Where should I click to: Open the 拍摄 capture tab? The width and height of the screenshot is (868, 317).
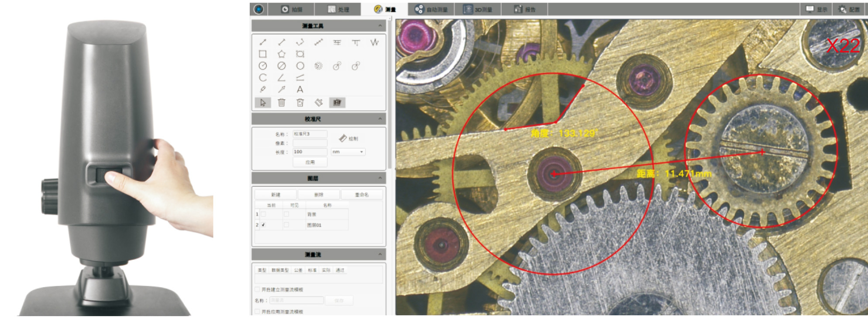click(x=291, y=9)
